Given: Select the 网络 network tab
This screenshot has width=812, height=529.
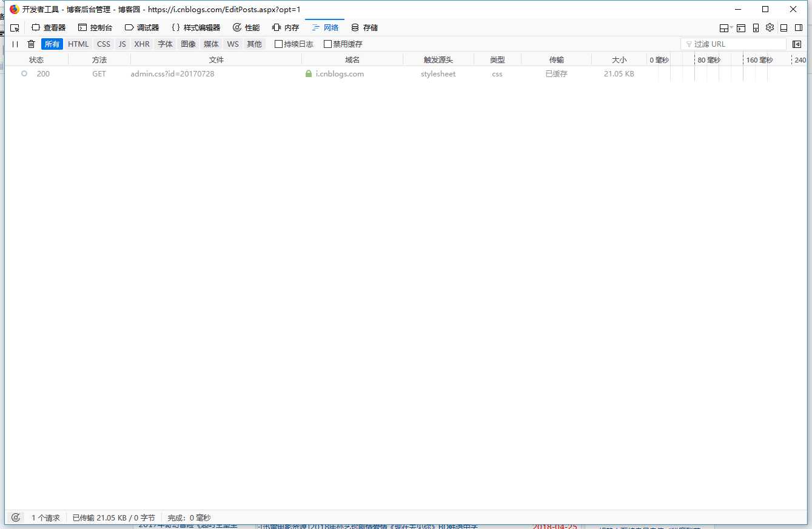Looking at the screenshot, I should pyautogui.click(x=325, y=28).
